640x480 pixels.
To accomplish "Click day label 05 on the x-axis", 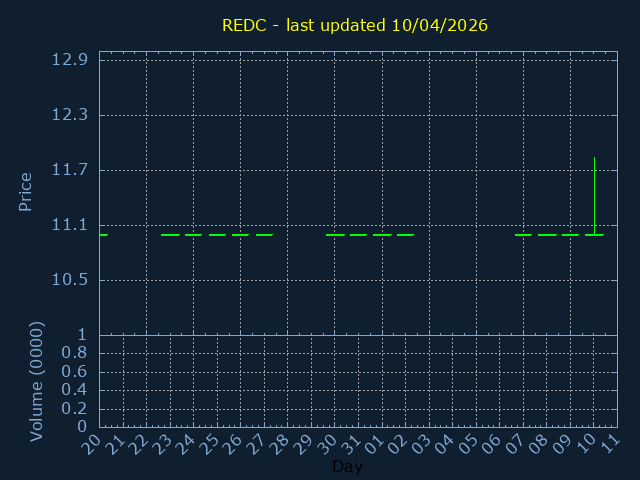I will click(x=468, y=444).
